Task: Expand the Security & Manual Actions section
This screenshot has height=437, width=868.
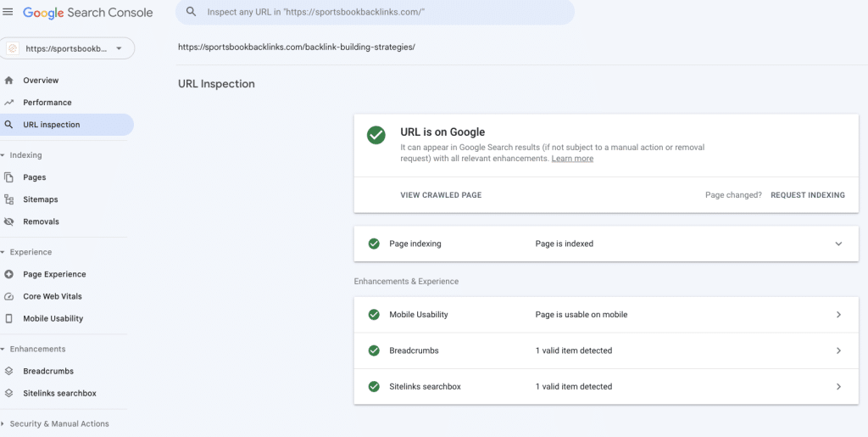Action: coord(58,423)
